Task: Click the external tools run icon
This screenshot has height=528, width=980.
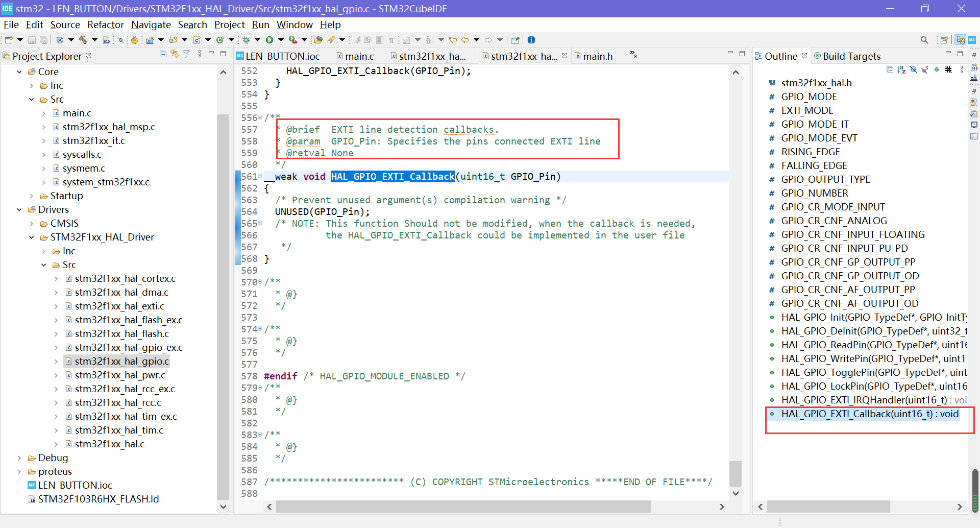Action: pos(293,40)
